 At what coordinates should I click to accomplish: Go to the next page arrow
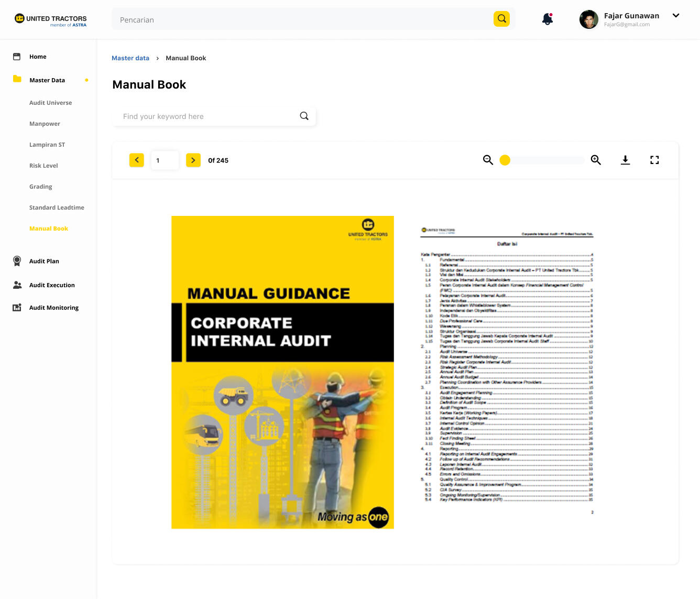click(193, 160)
